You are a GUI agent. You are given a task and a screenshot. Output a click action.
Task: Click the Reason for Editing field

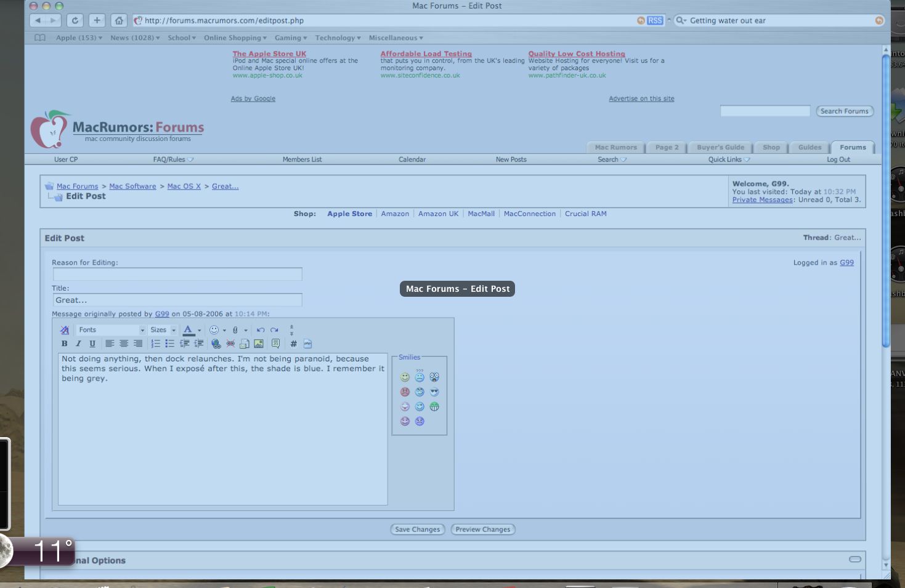click(x=177, y=274)
